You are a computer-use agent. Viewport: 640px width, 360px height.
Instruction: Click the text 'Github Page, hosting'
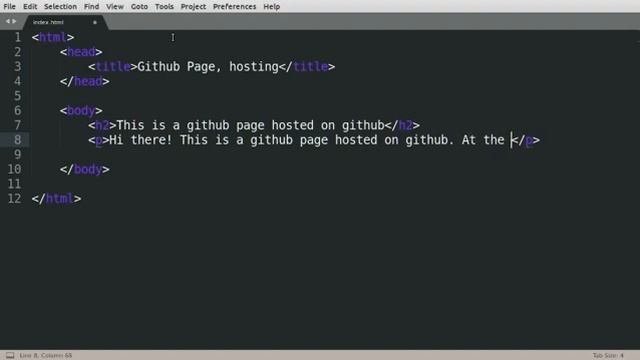[x=208, y=67]
